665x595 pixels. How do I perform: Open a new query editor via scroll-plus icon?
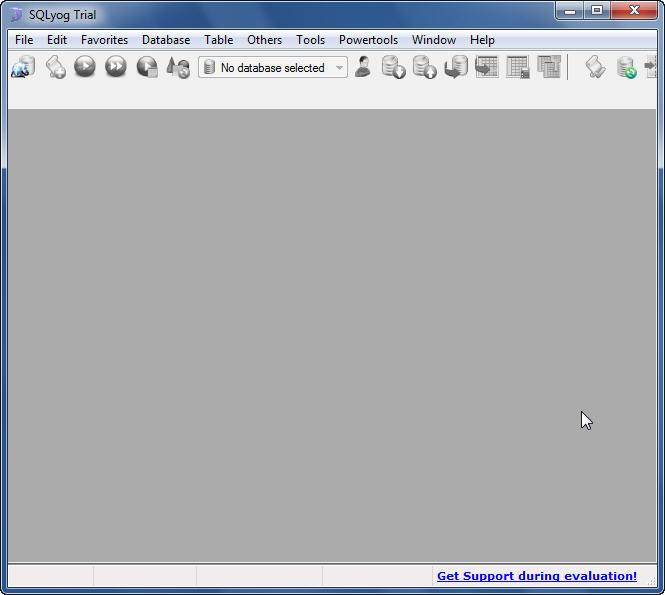coord(56,67)
